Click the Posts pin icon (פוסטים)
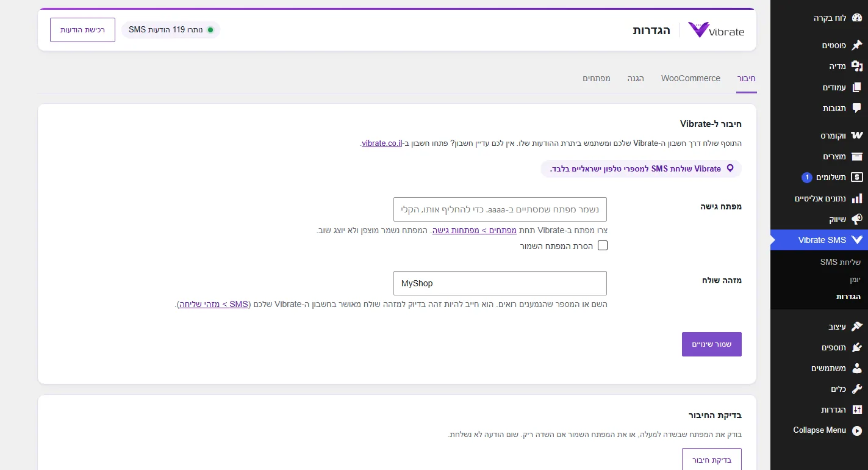This screenshot has width=868, height=470. tap(856, 45)
